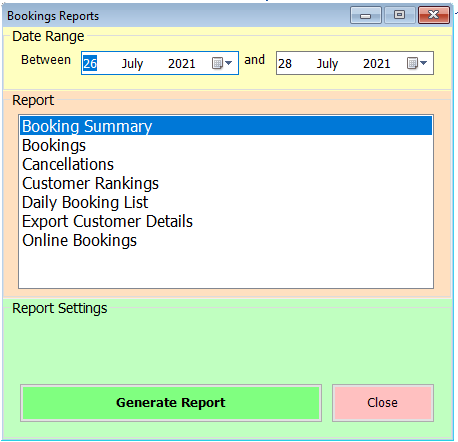The height and width of the screenshot is (442, 458).
Task: Select the end date month July
Action: [x=327, y=63]
